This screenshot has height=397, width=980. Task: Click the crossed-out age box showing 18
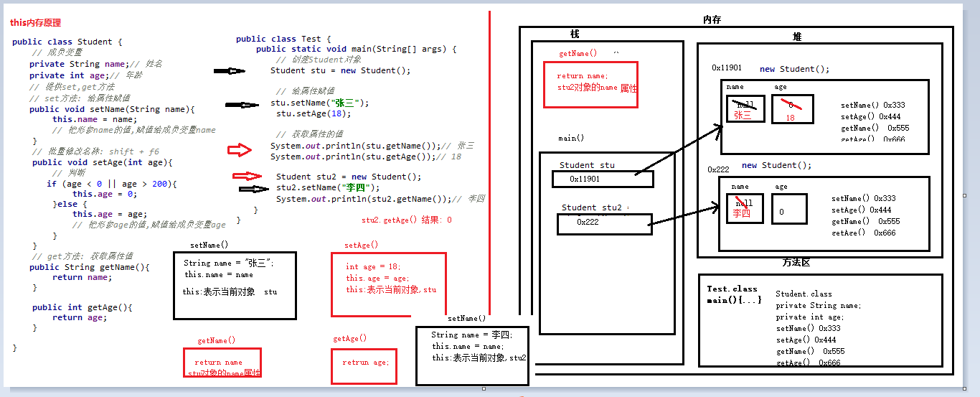[x=792, y=109]
